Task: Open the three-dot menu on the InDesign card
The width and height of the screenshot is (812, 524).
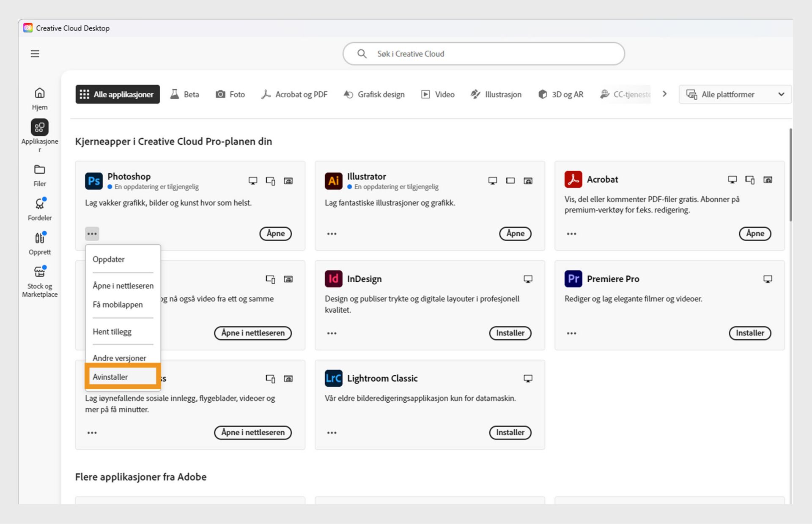Action: pyautogui.click(x=332, y=333)
